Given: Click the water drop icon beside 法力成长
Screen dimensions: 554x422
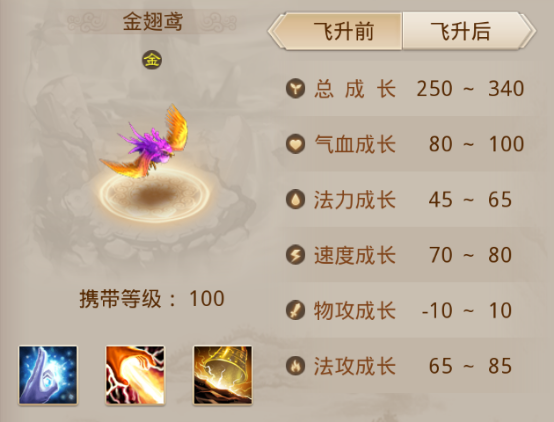Looking at the screenshot, I should [295, 199].
